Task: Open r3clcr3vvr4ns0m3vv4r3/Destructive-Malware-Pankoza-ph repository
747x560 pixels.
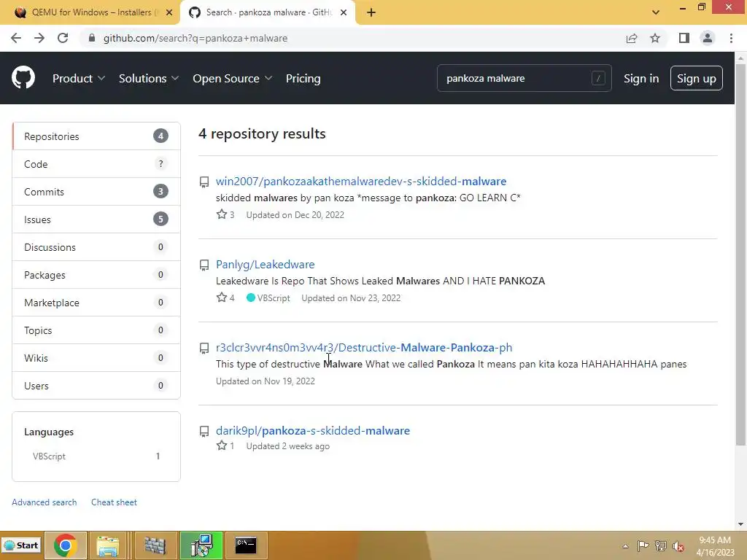Action: pyautogui.click(x=364, y=347)
